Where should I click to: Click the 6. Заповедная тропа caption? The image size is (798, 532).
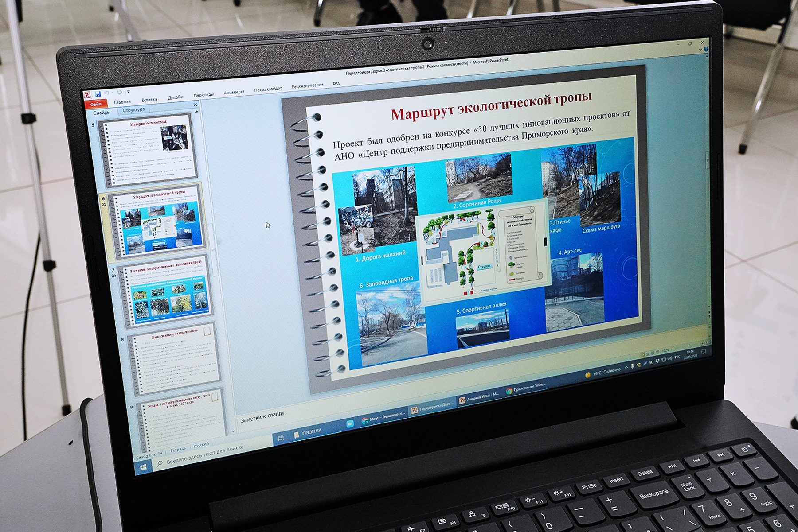point(386,282)
